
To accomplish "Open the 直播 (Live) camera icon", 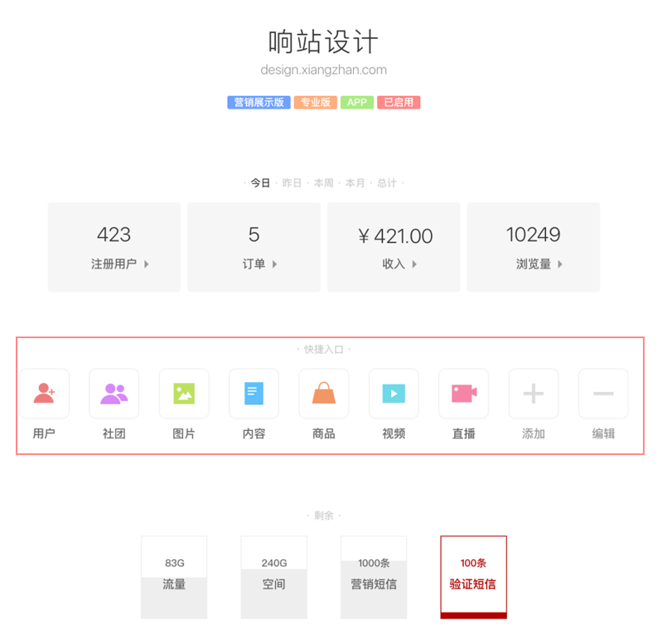I will [463, 394].
